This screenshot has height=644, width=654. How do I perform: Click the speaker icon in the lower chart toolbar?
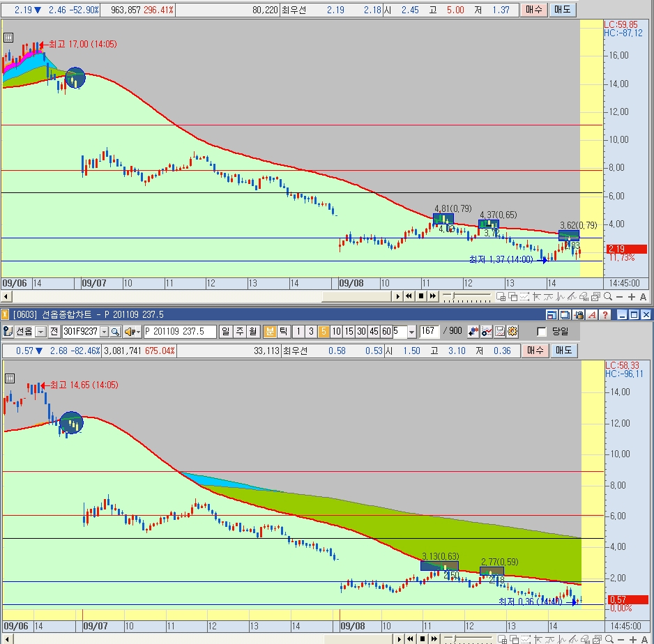[x=129, y=332]
